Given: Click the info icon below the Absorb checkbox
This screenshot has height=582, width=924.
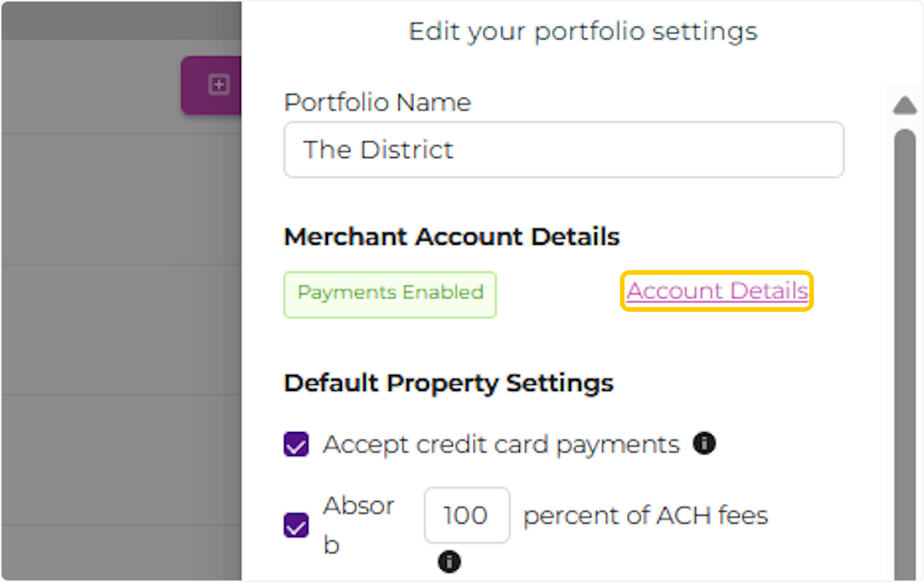Looking at the screenshot, I should pyautogui.click(x=449, y=562).
